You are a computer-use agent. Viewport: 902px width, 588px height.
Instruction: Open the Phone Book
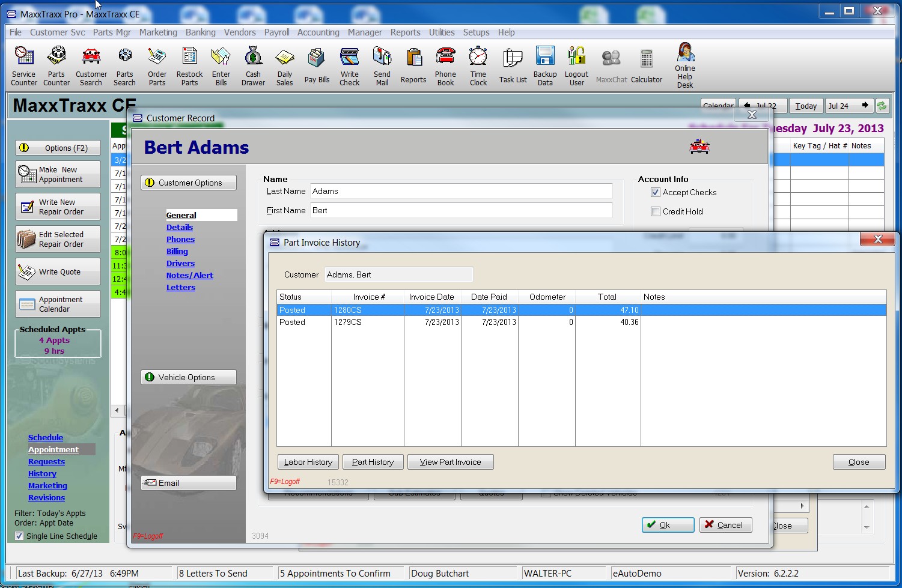coord(446,66)
